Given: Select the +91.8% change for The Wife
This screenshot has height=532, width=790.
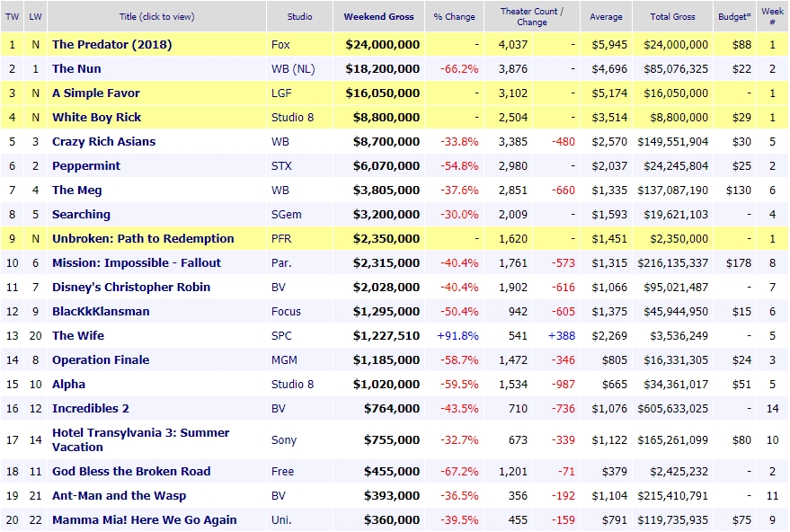Looking at the screenshot, I should point(458,335).
